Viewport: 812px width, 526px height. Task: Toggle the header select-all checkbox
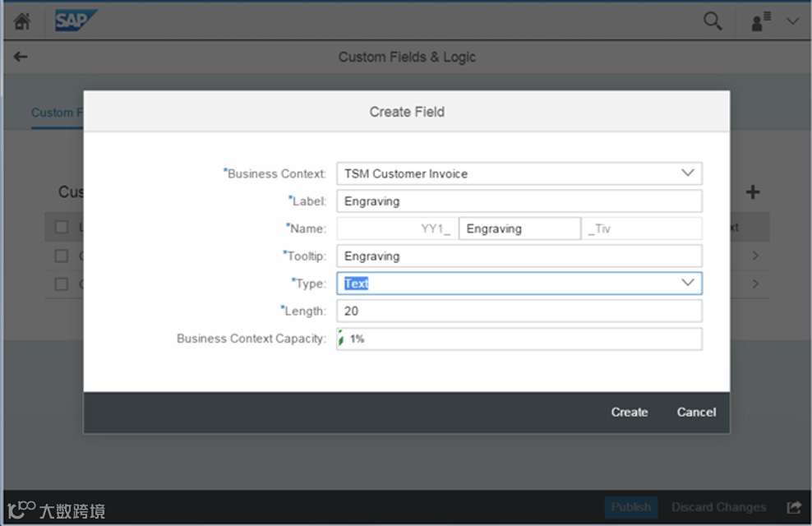pyautogui.click(x=62, y=227)
